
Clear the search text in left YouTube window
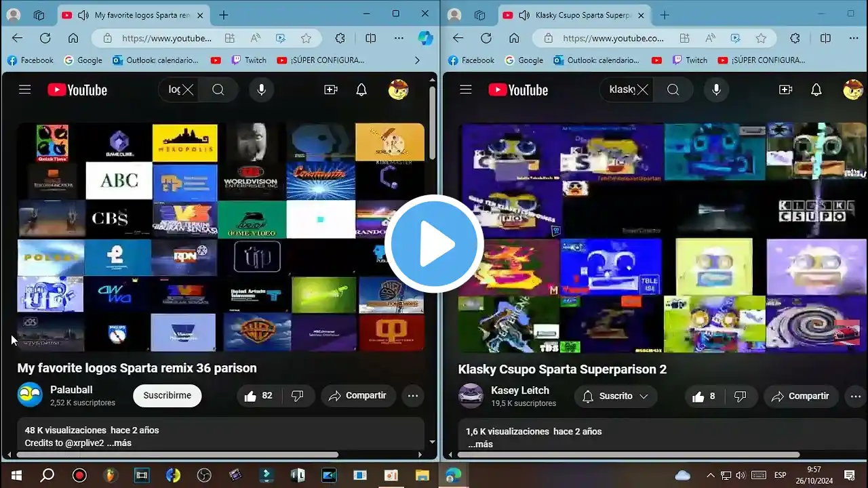click(x=188, y=89)
